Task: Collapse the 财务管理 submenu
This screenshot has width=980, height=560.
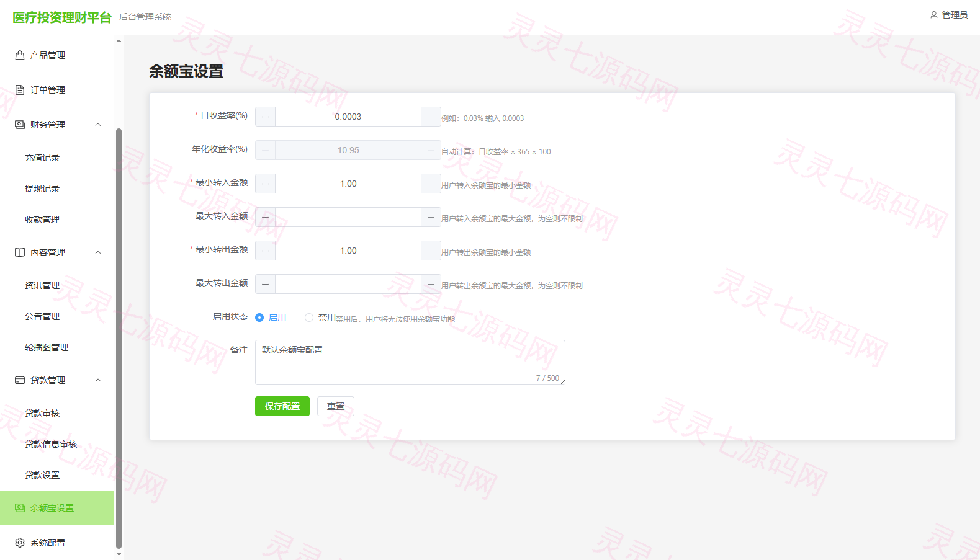Action: (x=98, y=125)
